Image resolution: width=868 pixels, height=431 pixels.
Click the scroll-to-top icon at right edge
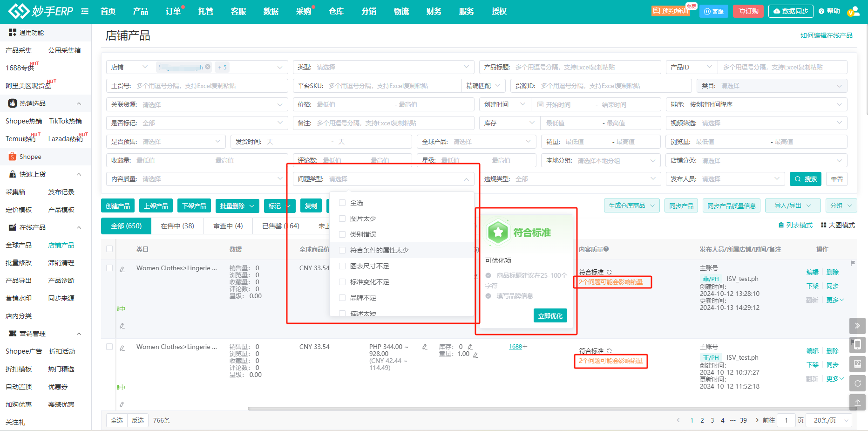857,403
